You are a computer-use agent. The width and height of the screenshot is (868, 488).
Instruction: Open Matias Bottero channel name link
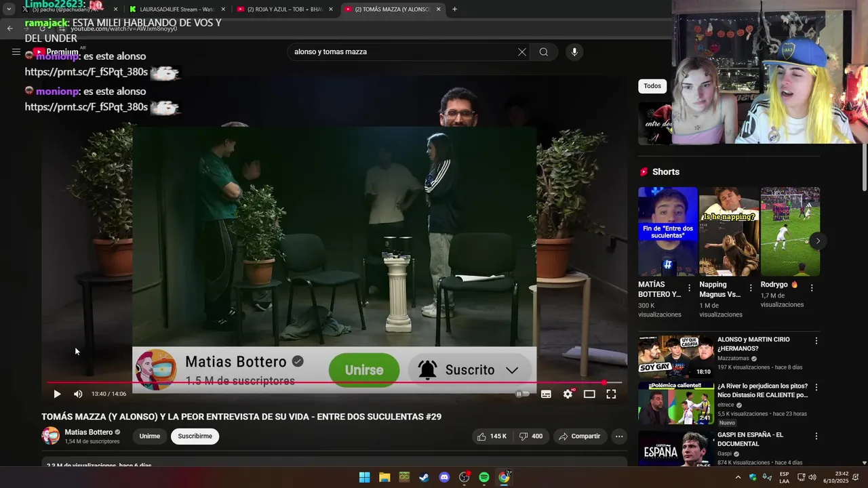pos(89,432)
